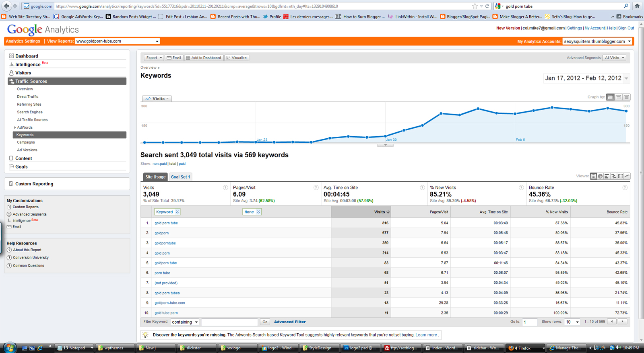Click the Go to page number field

point(530,322)
